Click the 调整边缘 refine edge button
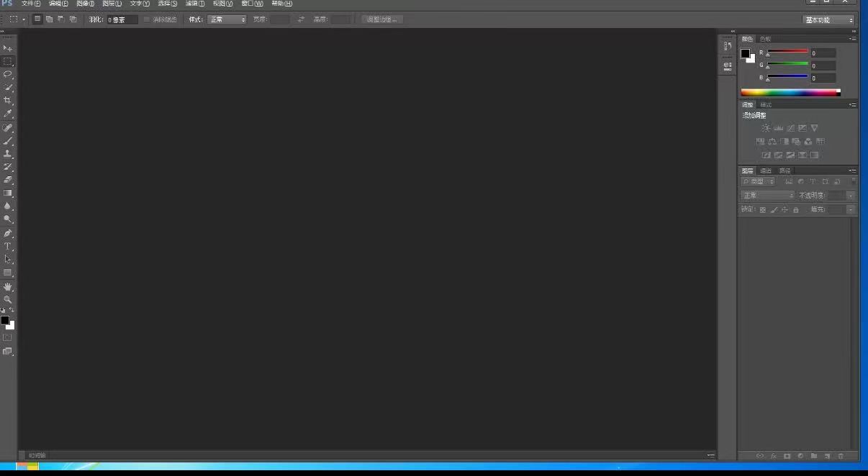Screen dimensions: 868x476 (382, 19)
